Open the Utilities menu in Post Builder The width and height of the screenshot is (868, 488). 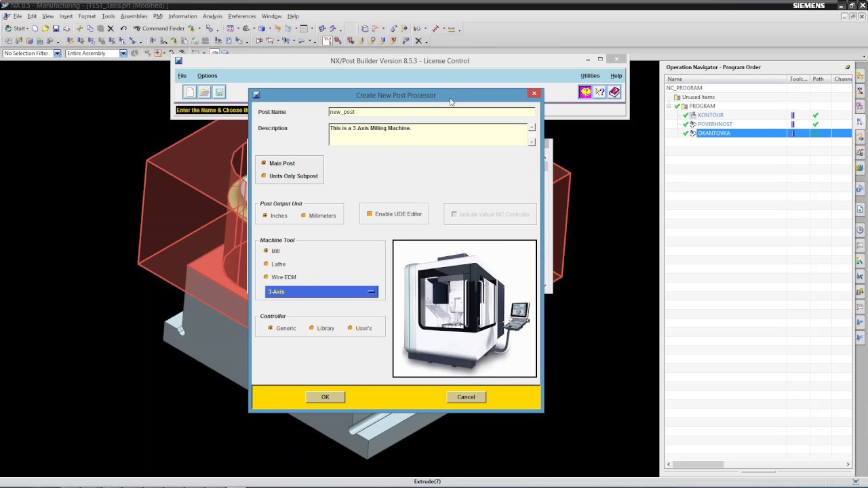(590, 76)
